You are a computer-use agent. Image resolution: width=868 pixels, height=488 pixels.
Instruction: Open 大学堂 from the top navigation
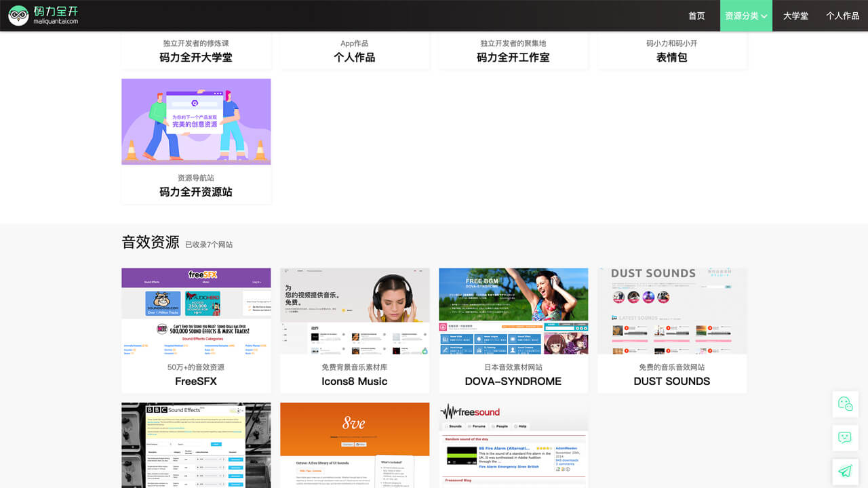795,16
